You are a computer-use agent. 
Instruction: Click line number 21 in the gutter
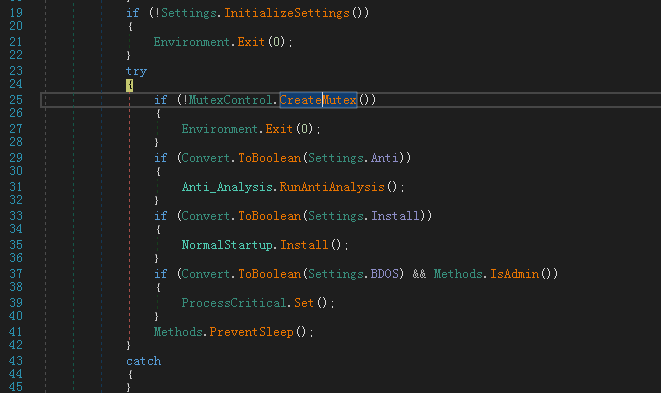[x=16, y=42]
